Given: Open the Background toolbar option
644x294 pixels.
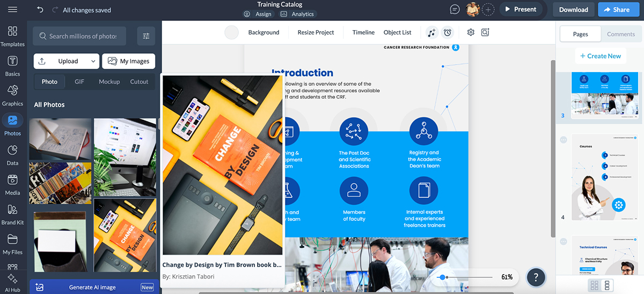Looking at the screenshot, I should click(x=264, y=32).
